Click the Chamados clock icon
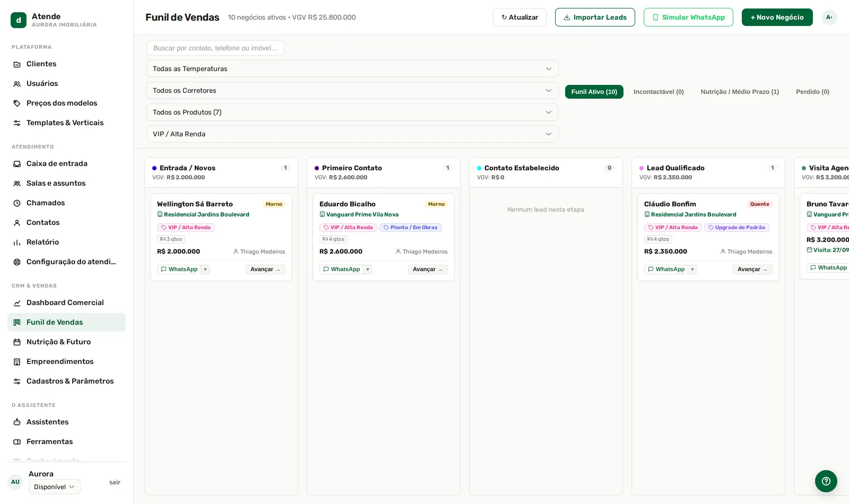 point(17,203)
